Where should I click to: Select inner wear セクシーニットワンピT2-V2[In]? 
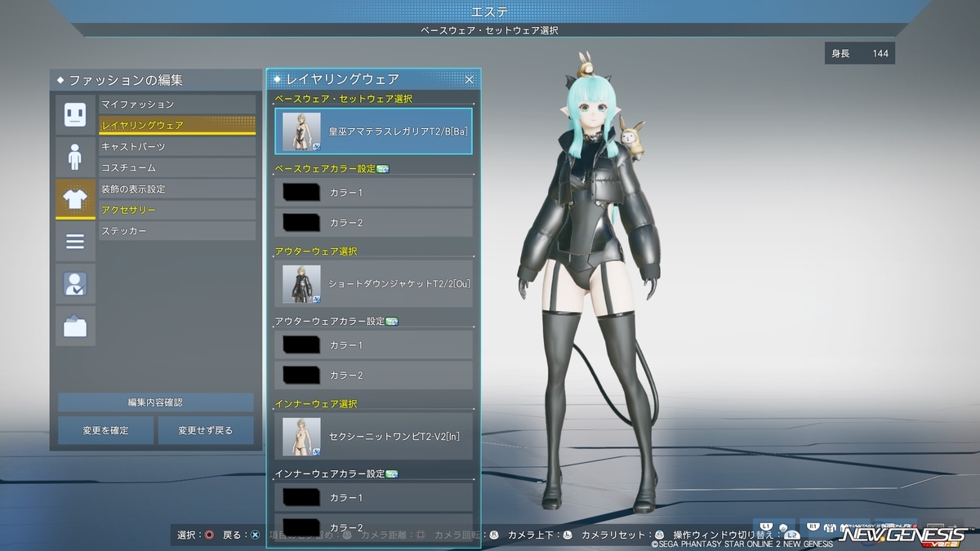pos(373,437)
